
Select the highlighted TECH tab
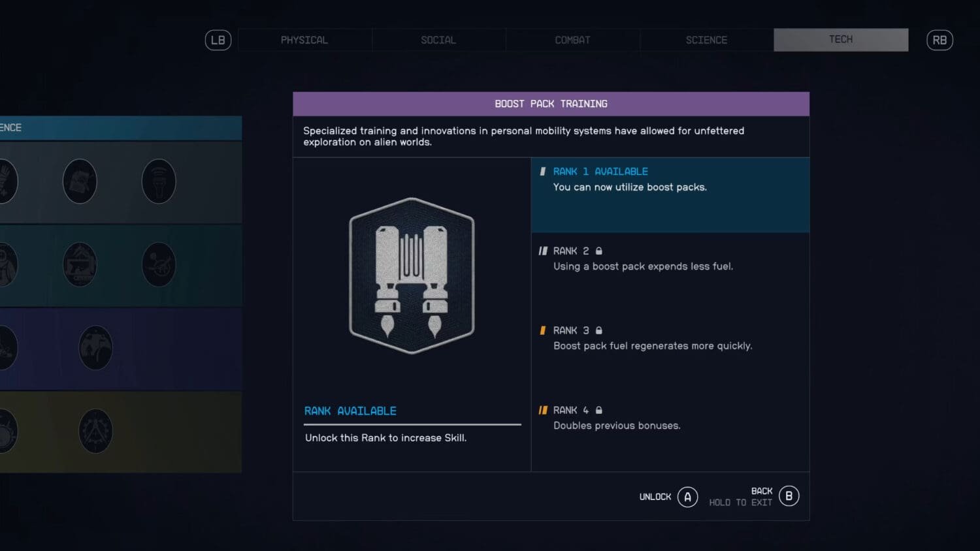click(x=841, y=40)
